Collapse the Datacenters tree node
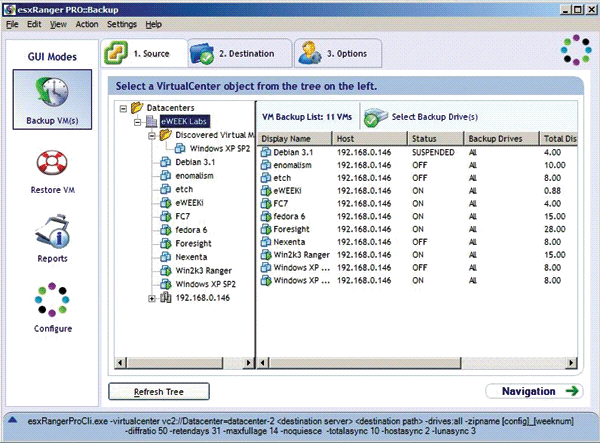 click(x=123, y=109)
